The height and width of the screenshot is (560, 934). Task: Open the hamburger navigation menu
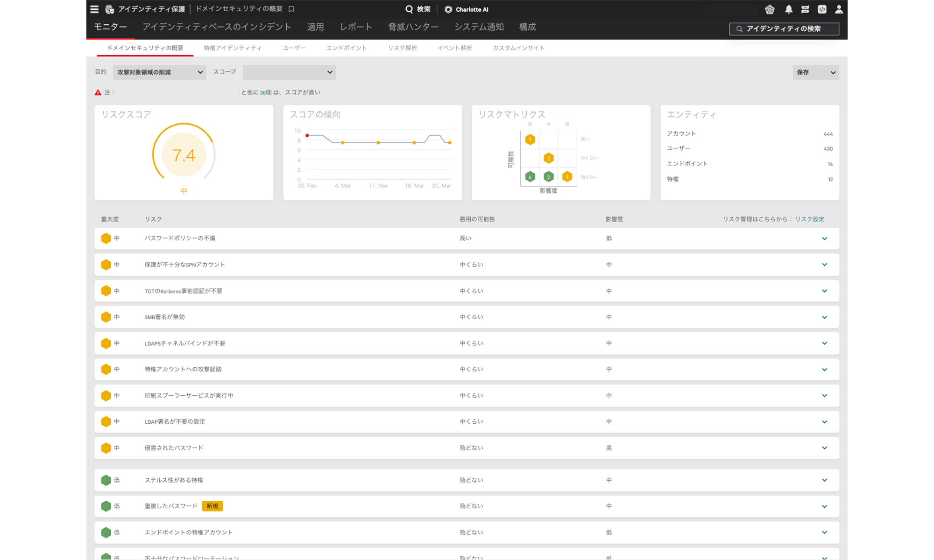click(x=94, y=9)
